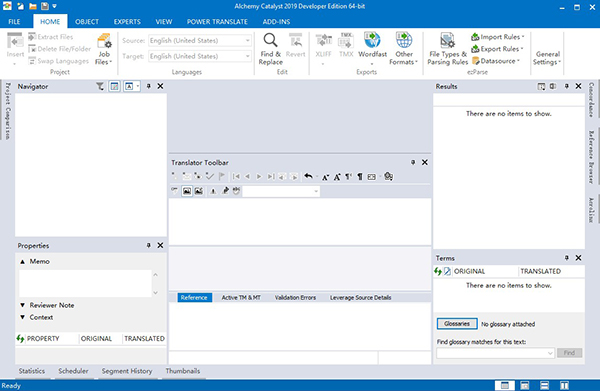Collapse the Memo section
The width and height of the screenshot is (600, 391).
(x=23, y=261)
